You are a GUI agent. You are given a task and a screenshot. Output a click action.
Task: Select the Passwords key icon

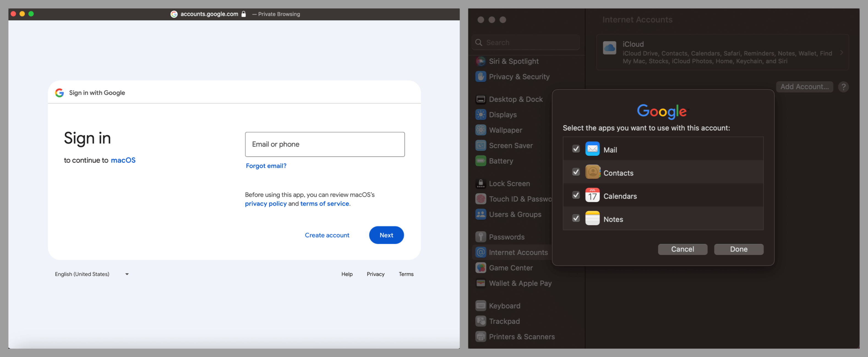(481, 237)
